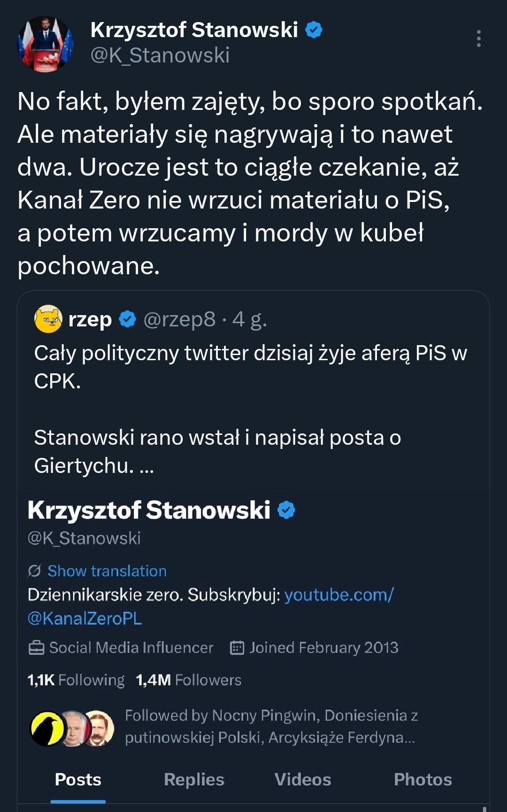Image resolution: width=507 pixels, height=812 pixels.
Task: Open the three-dot more options menu
Action: [478, 39]
